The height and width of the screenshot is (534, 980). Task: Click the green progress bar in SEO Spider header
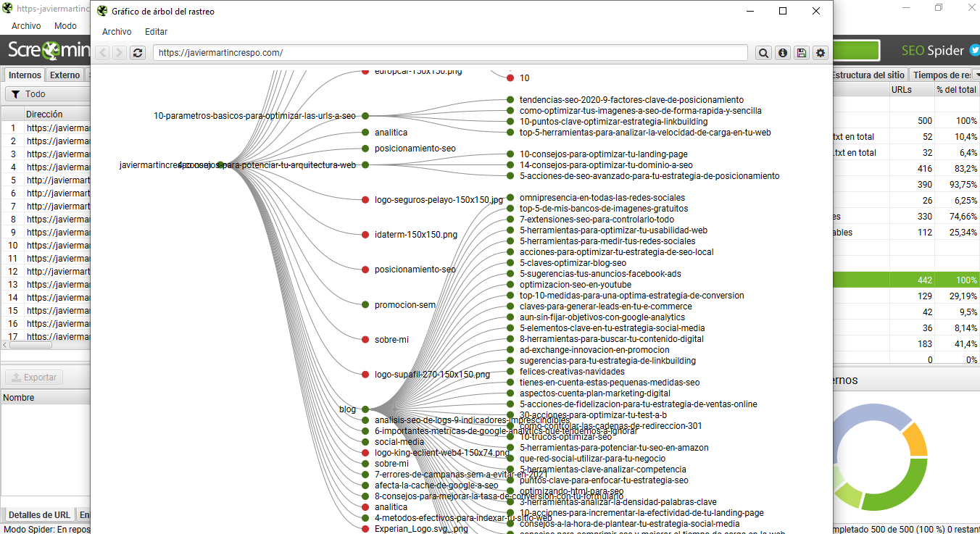pos(856,51)
